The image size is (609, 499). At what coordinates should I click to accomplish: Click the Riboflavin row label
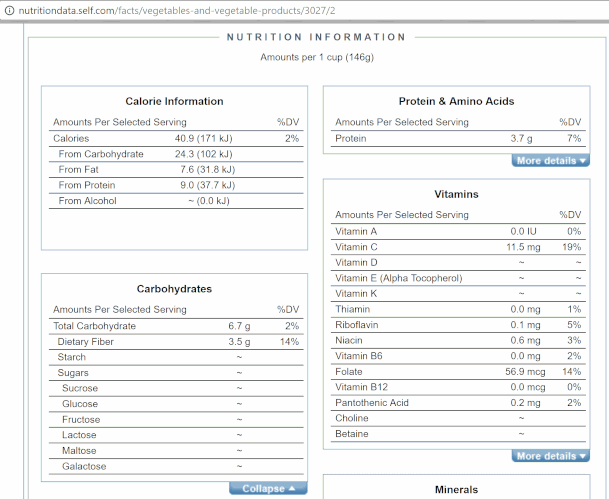[356, 324]
